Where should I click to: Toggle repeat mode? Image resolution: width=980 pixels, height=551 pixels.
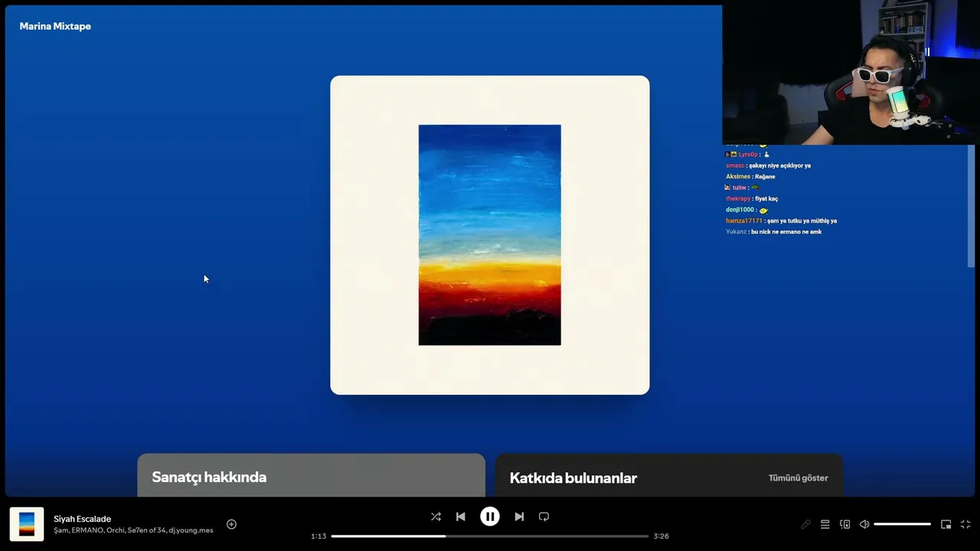click(544, 517)
